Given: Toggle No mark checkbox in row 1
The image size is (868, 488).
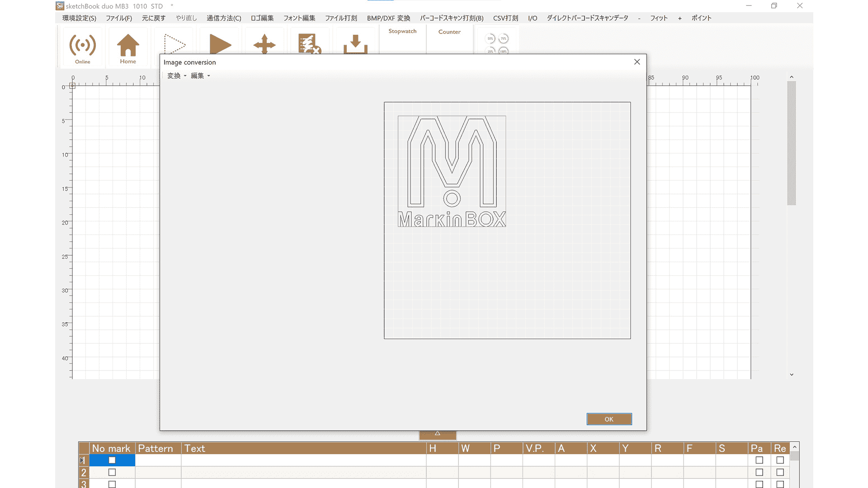Looking at the screenshot, I should tap(112, 460).
